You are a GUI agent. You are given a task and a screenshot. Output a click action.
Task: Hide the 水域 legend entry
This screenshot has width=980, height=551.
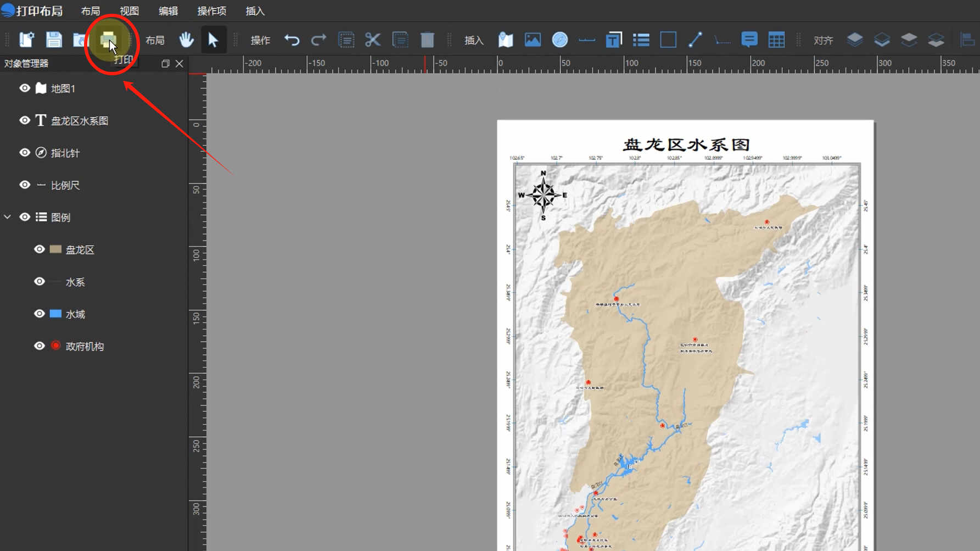click(x=40, y=314)
